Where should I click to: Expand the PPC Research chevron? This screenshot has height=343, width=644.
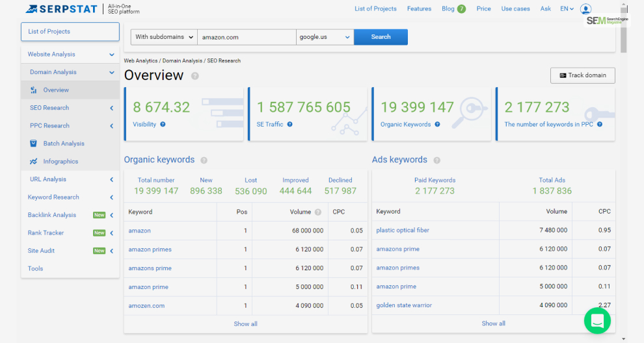[112, 126]
